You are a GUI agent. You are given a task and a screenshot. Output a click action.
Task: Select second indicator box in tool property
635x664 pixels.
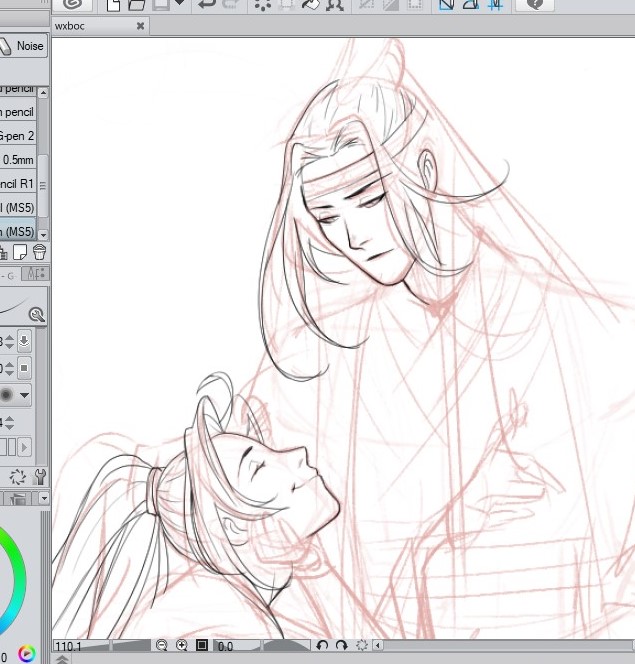tap(12, 447)
